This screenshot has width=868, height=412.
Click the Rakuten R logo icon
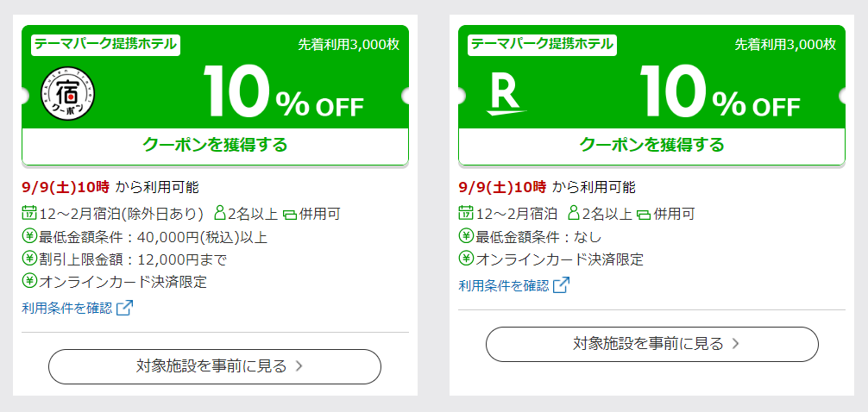(506, 96)
